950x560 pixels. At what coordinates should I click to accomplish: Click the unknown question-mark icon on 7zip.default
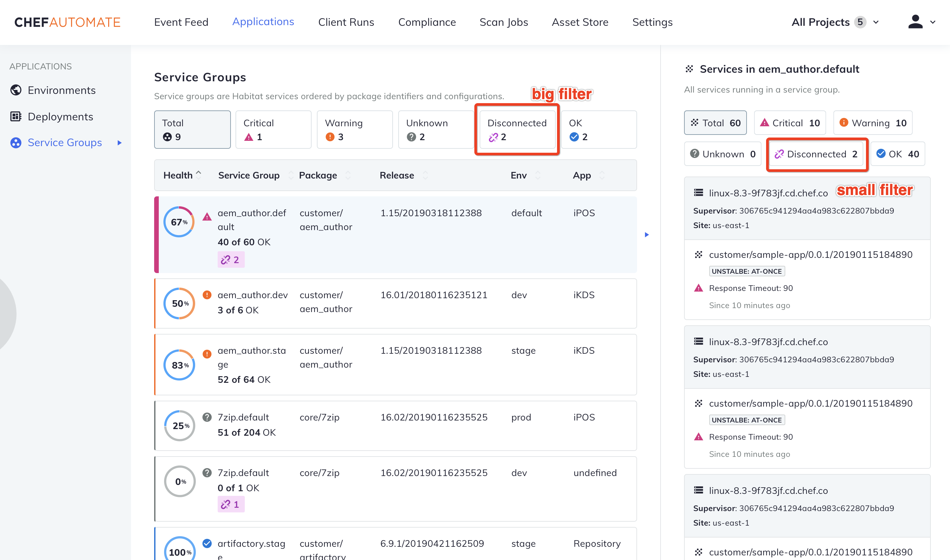point(207,417)
